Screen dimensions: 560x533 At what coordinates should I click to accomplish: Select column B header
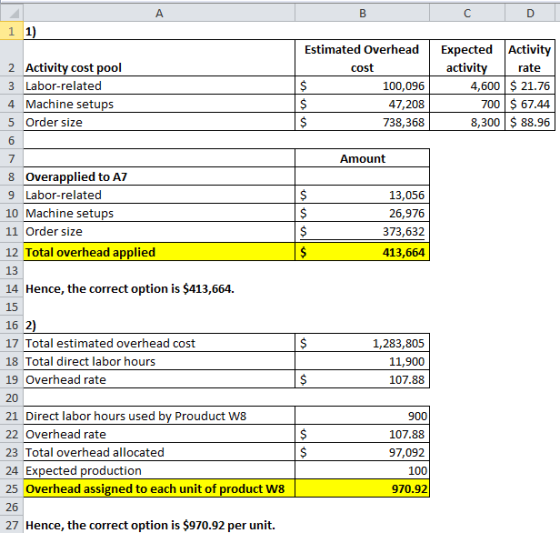[362, 13]
